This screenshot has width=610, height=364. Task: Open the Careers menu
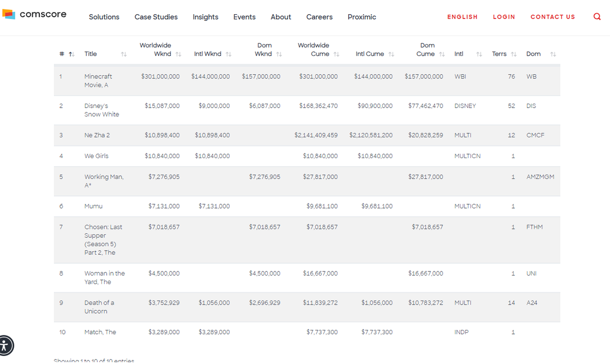pyautogui.click(x=319, y=17)
